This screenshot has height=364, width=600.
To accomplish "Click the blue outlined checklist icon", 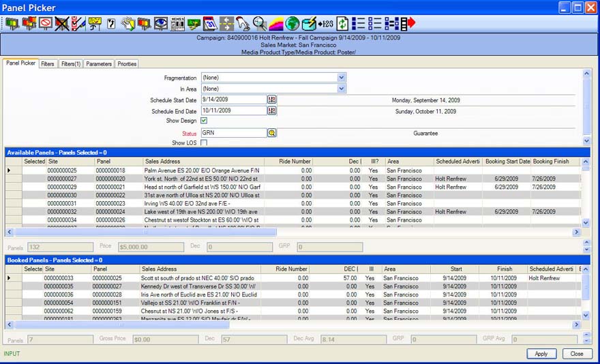I will point(375,24).
